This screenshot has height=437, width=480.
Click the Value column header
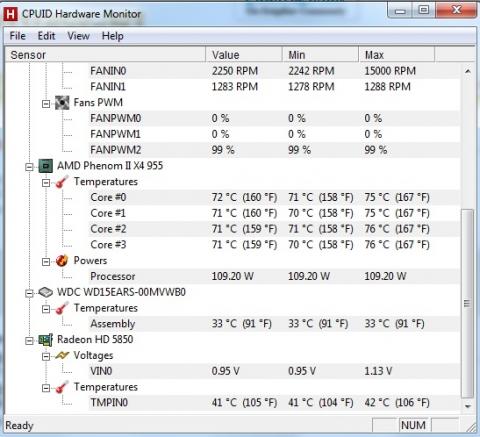pos(244,55)
